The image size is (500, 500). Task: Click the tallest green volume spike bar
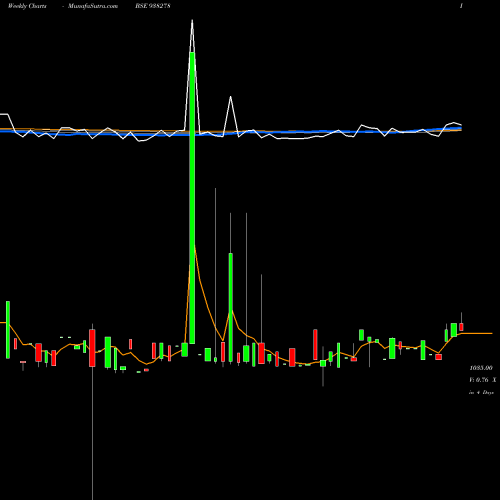click(192, 198)
